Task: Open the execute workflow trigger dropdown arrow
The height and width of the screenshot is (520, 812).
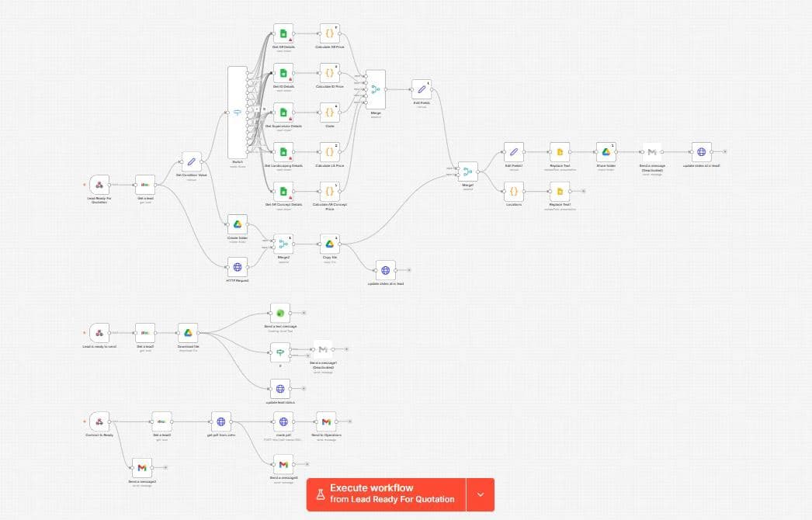Action: pos(481,494)
